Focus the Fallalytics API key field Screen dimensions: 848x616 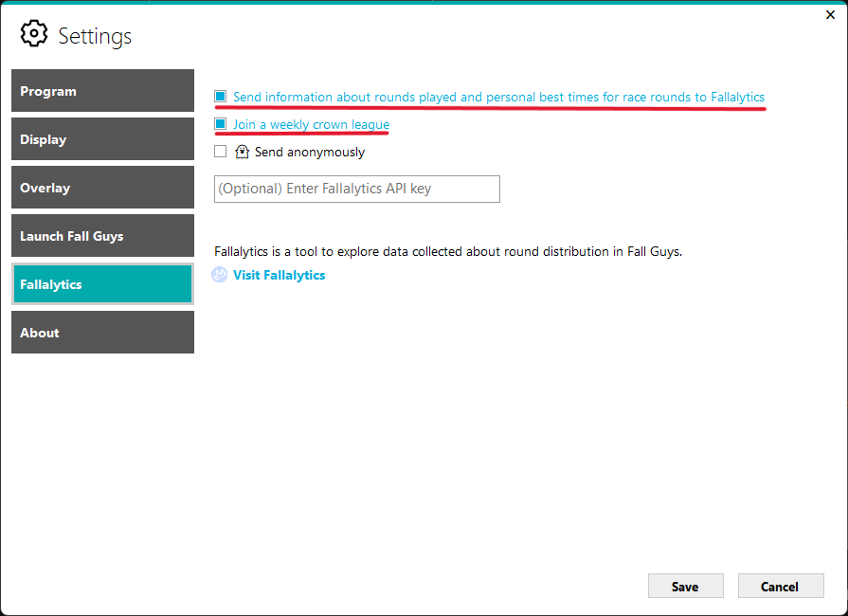tap(357, 189)
